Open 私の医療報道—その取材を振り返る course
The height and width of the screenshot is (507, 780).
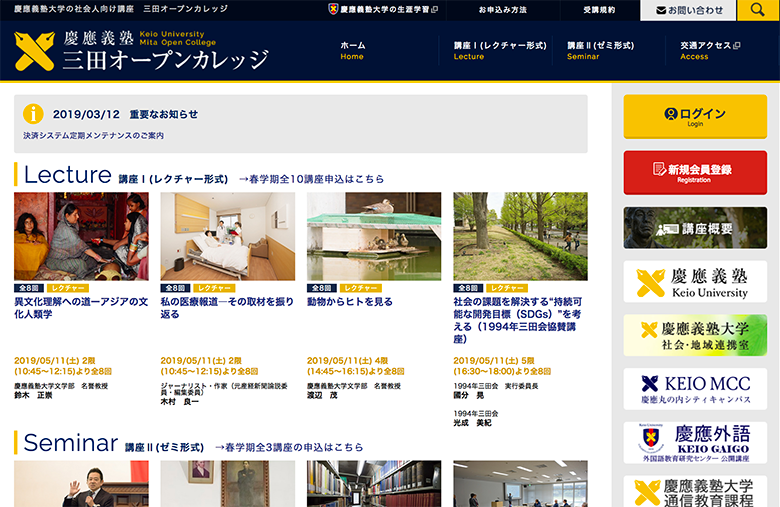(227, 308)
